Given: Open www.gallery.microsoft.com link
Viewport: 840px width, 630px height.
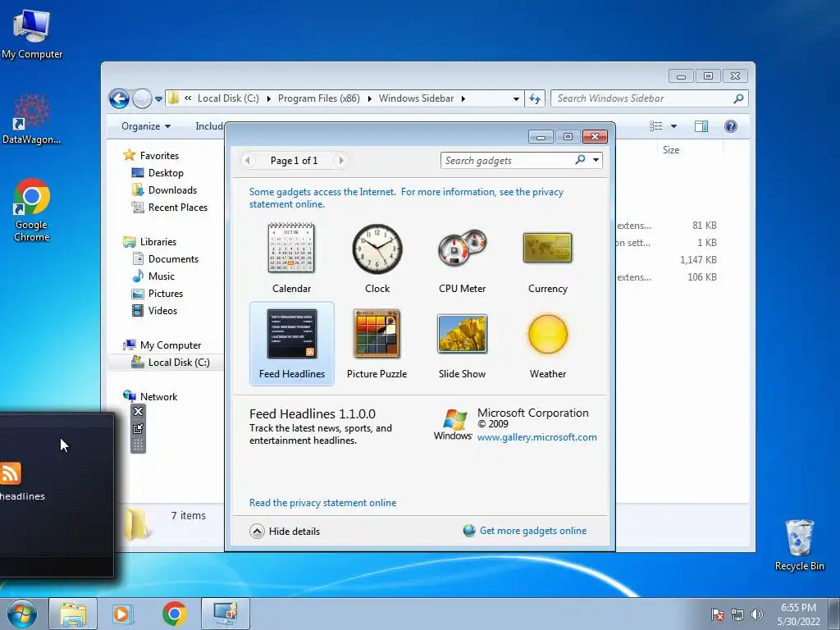Looking at the screenshot, I should [536, 437].
